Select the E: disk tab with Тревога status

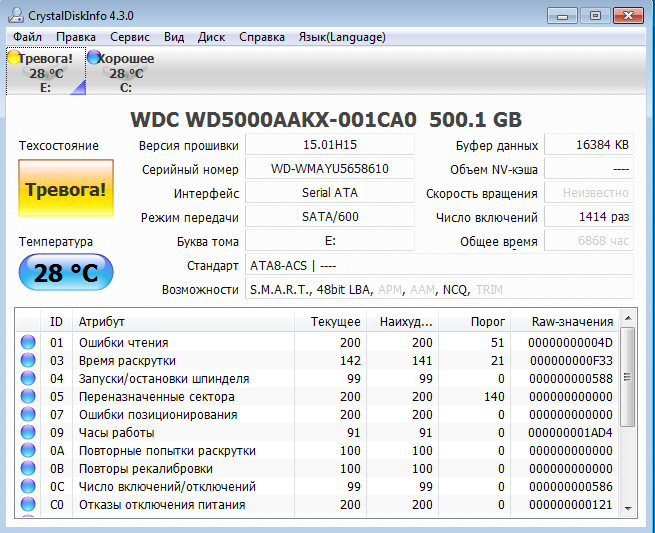(x=46, y=71)
